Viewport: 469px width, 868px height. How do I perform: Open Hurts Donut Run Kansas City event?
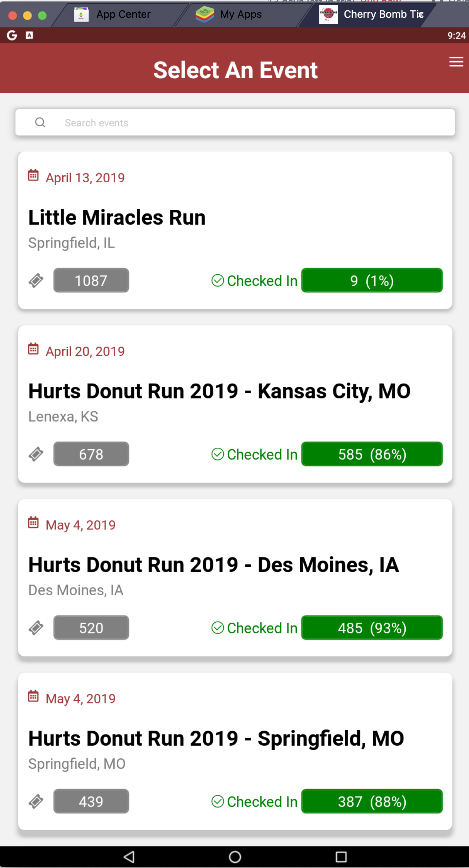click(219, 391)
